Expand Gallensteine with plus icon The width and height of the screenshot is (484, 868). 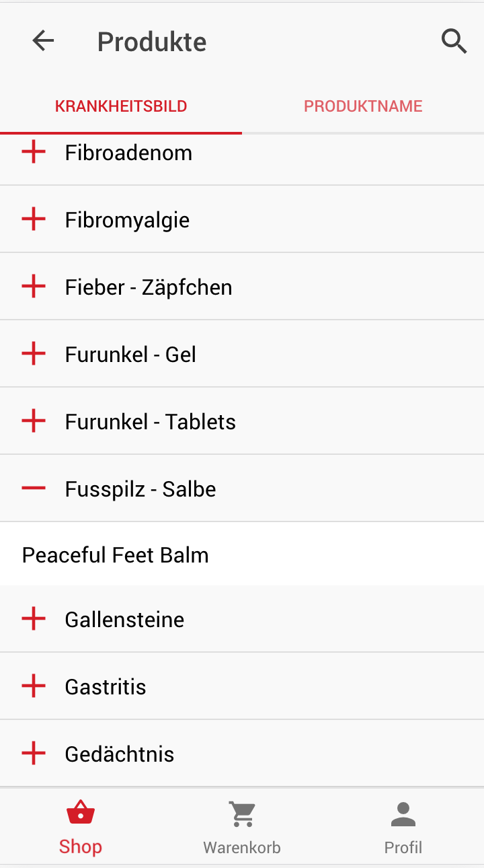tap(34, 619)
